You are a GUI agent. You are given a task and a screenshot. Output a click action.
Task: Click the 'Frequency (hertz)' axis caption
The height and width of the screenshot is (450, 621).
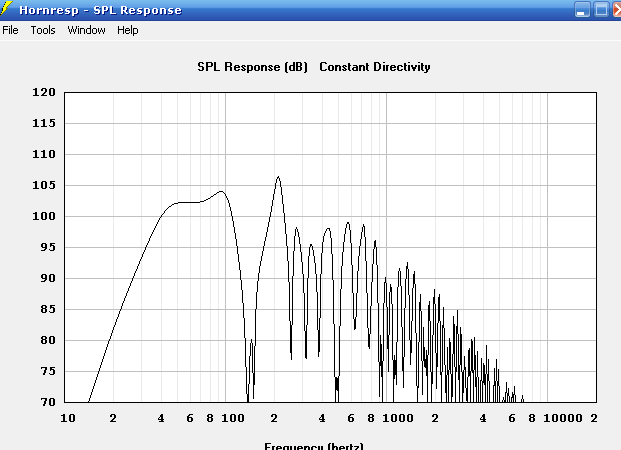pos(314,446)
